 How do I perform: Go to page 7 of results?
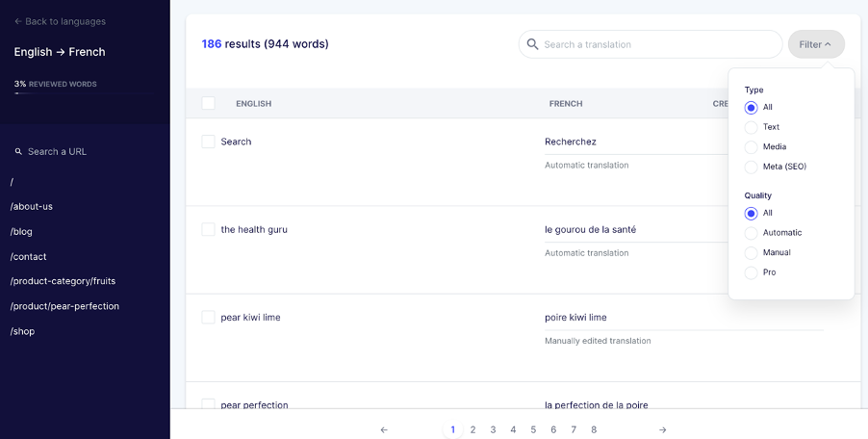574,429
